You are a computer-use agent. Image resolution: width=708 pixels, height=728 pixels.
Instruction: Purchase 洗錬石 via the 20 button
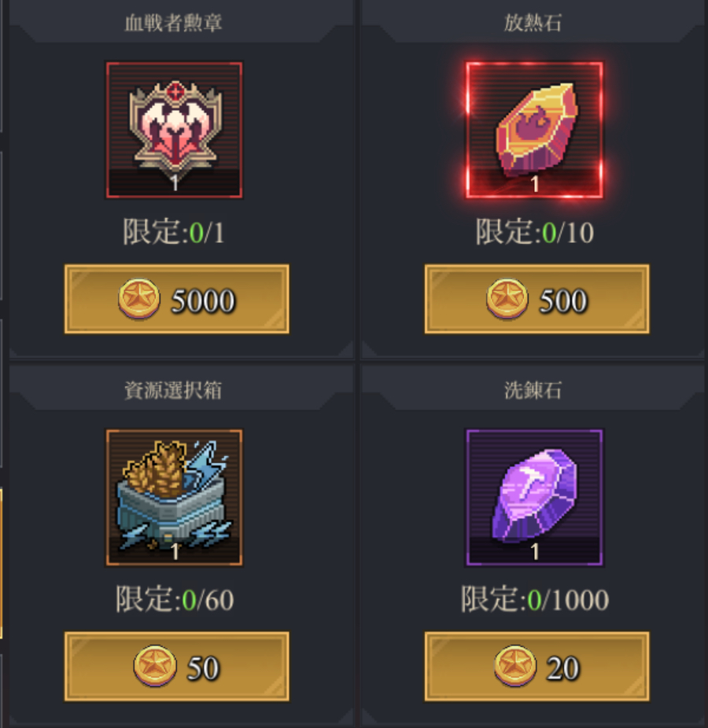point(537,666)
